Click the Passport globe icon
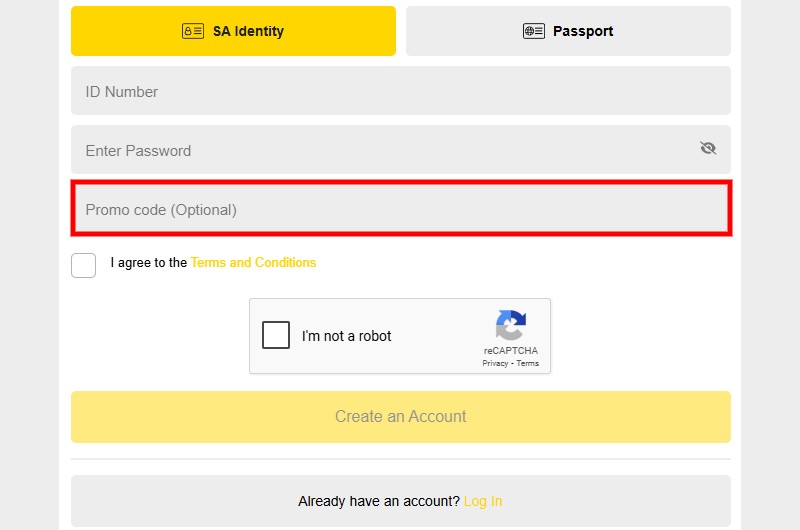This screenshot has height=530, width=800. coord(534,31)
